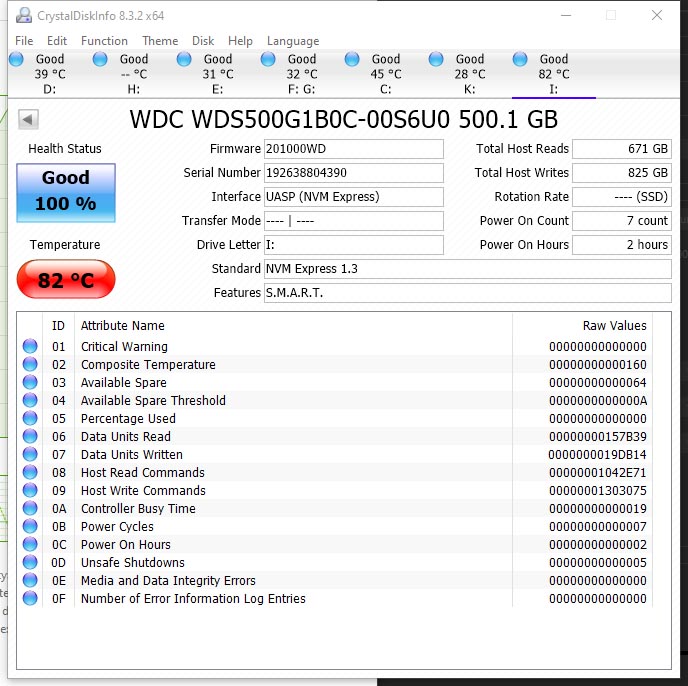This screenshot has height=686, width=688.
Task: Select the Controller Busy Time attribute name
Action: (x=138, y=509)
